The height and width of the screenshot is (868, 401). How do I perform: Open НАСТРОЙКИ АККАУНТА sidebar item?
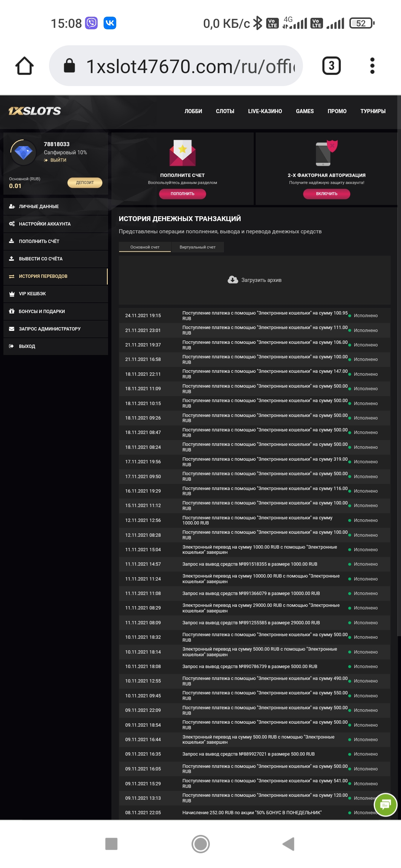pos(56,224)
